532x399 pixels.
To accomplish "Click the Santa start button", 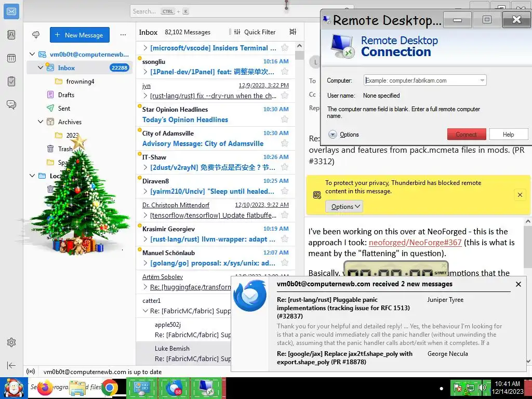I will click(x=14, y=388).
